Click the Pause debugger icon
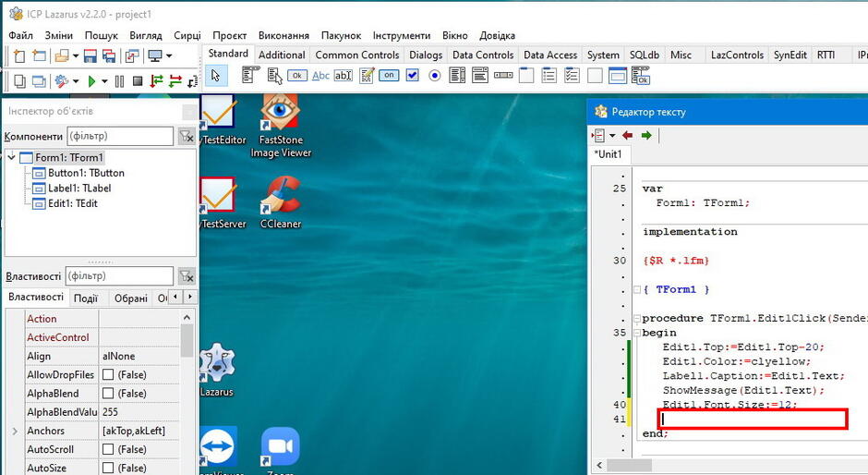This screenshot has height=475, width=868. (119, 81)
